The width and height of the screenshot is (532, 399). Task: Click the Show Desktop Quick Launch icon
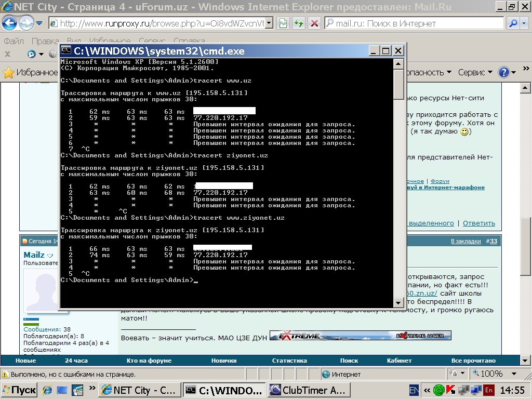[x=62, y=390]
